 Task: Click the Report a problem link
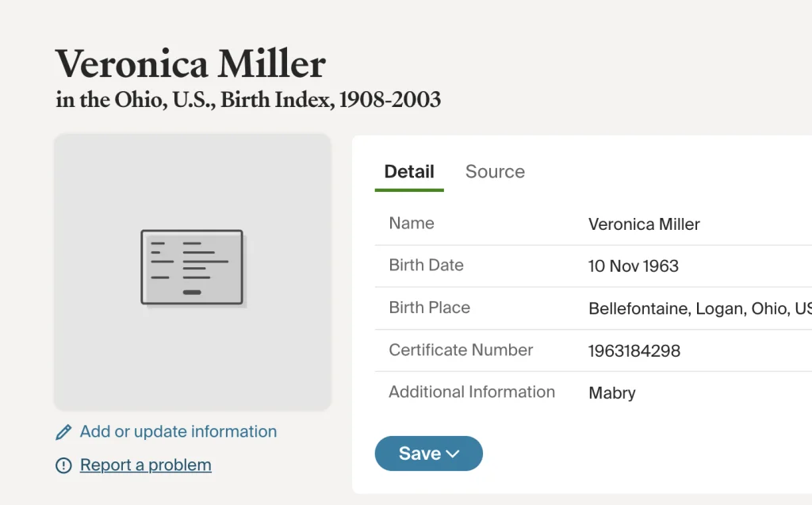pos(146,465)
